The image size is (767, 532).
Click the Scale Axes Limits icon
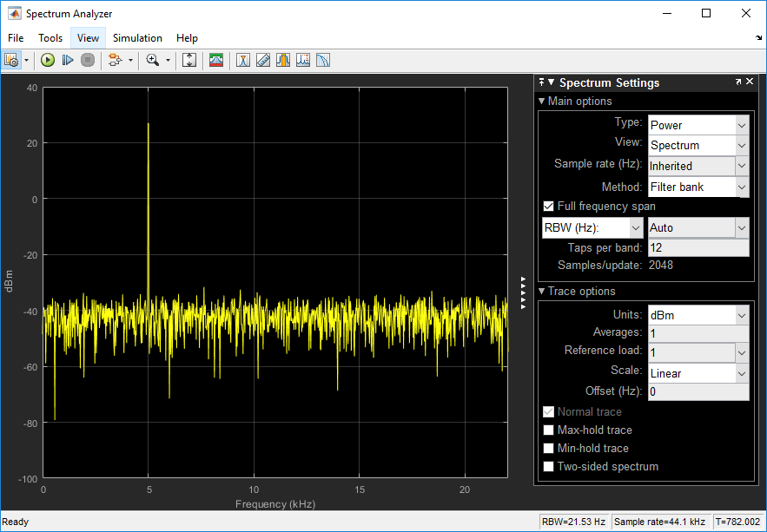[189, 60]
